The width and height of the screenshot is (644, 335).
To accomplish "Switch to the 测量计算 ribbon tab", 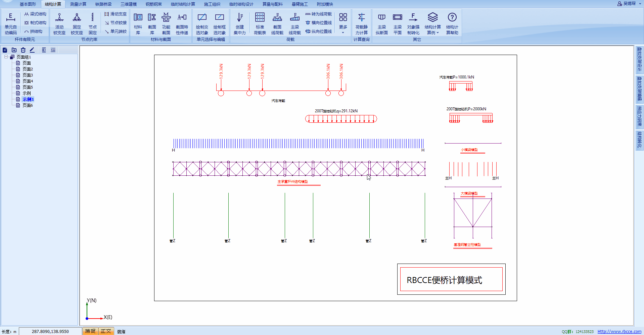I will pyautogui.click(x=78, y=4).
